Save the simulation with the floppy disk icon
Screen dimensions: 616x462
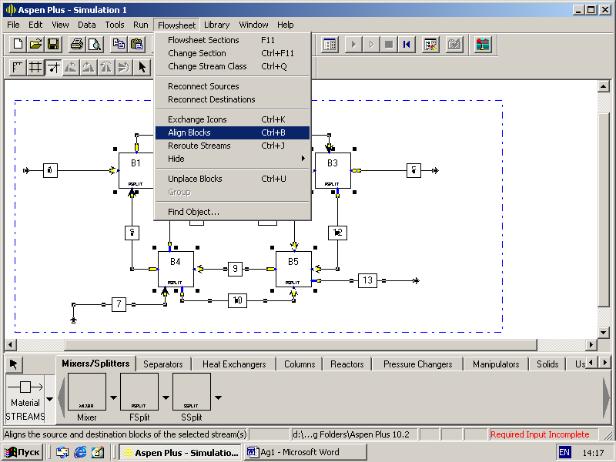pyautogui.click(x=52, y=44)
